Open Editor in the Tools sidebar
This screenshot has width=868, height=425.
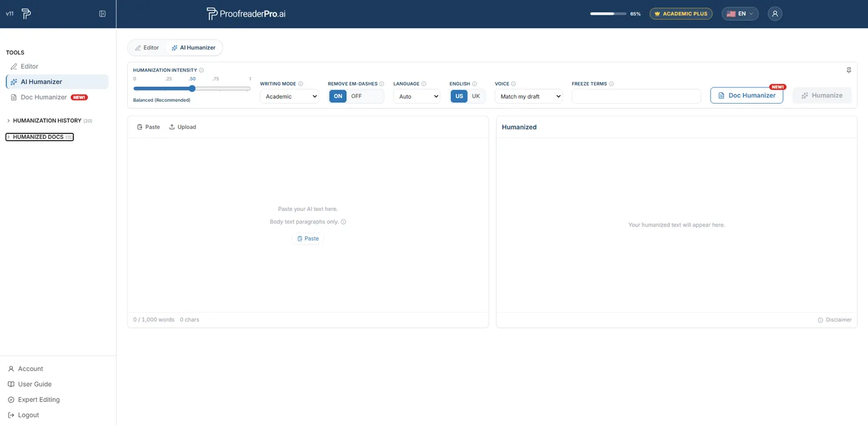coord(57,66)
